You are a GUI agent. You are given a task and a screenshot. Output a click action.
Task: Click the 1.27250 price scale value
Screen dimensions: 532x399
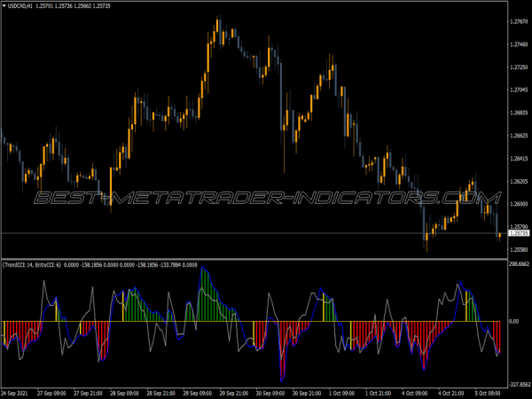tap(515, 67)
